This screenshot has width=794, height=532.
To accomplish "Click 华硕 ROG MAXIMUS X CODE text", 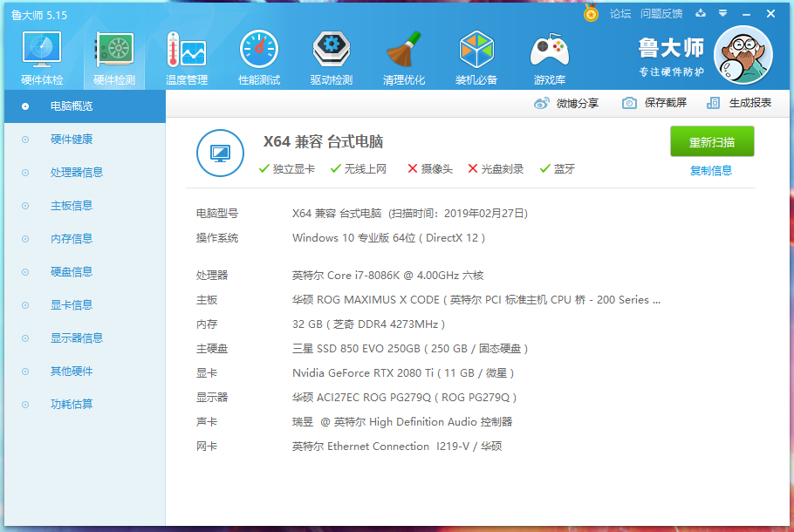I will point(476,300).
